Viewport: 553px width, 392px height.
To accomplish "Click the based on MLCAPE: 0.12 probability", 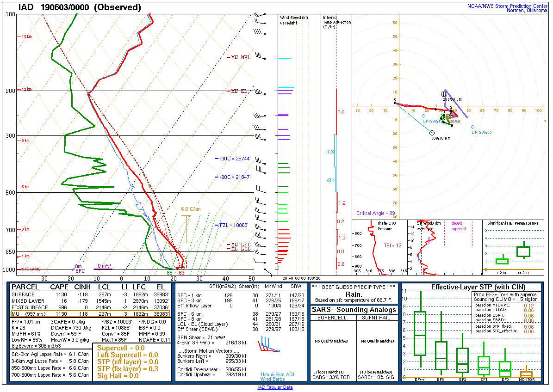I will point(505,306).
